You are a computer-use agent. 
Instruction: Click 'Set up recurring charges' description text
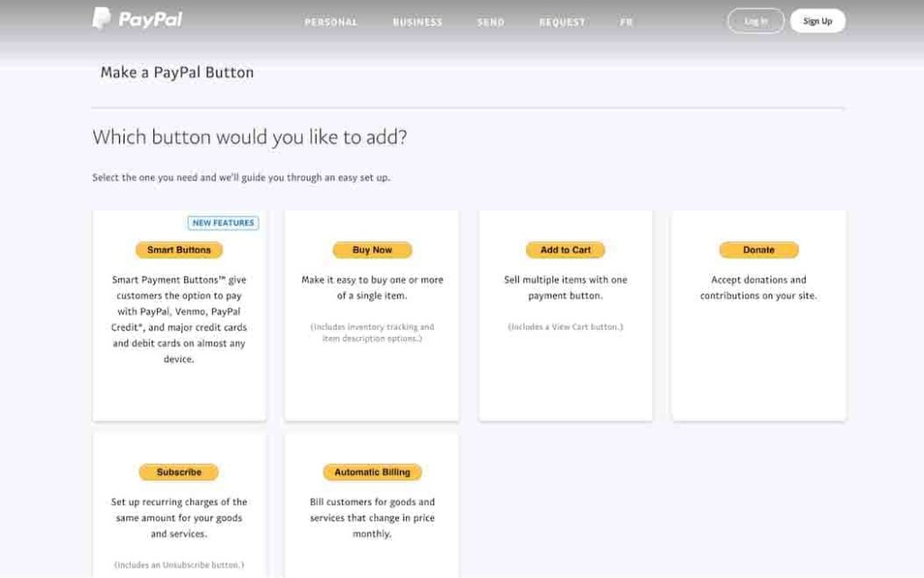click(180, 517)
